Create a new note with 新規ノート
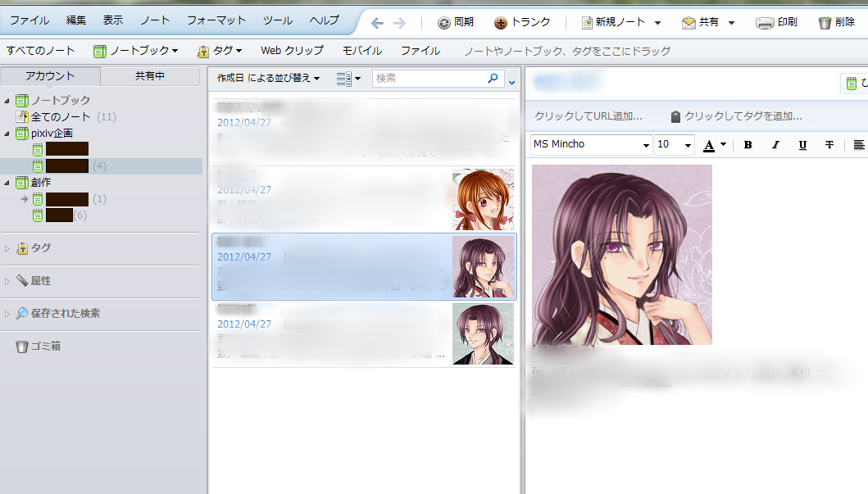Image resolution: width=868 pixels, height=494 pixels. click(613, 22)
